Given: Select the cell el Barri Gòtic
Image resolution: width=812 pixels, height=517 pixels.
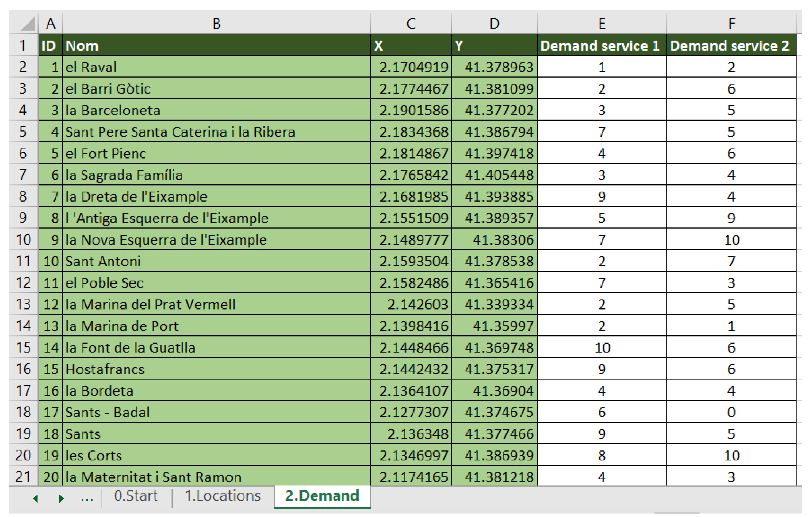Looking at the screenshot, I should tap(216, 88).
